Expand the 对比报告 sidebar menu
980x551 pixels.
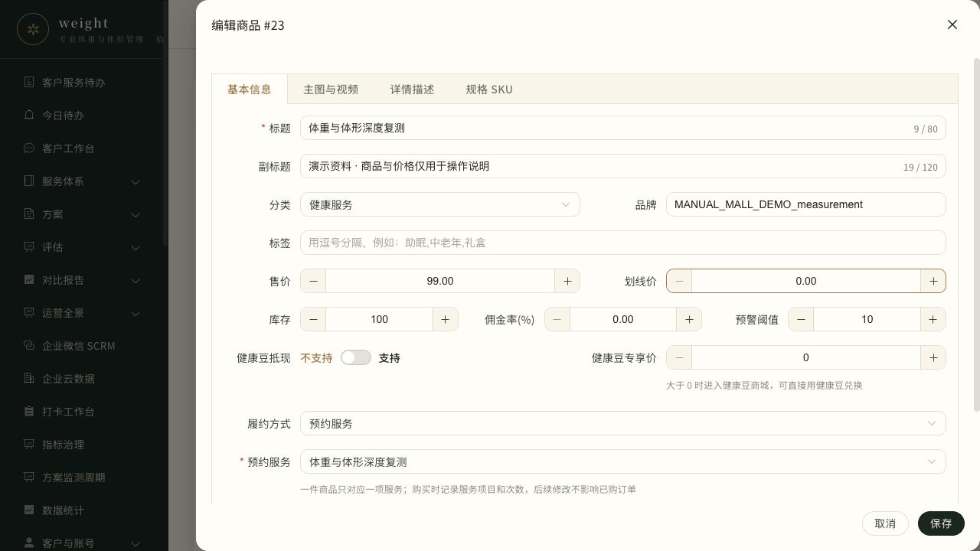(136, 280)
